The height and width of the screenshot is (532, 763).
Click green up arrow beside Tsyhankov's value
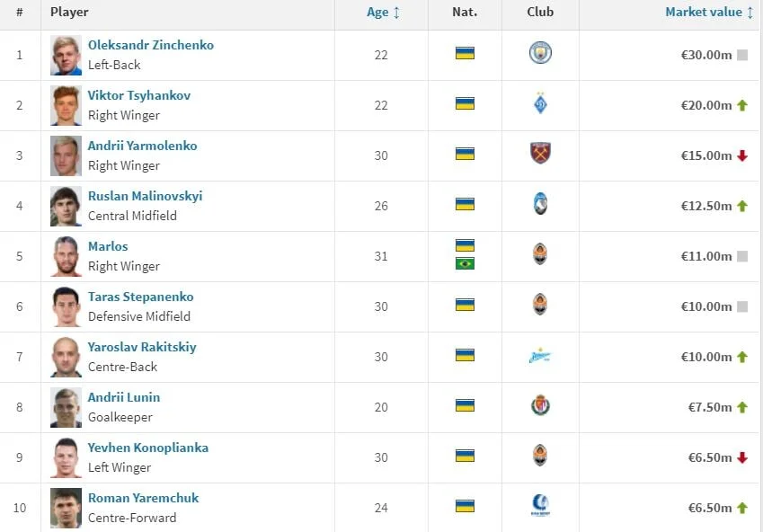tap(742, 105)
